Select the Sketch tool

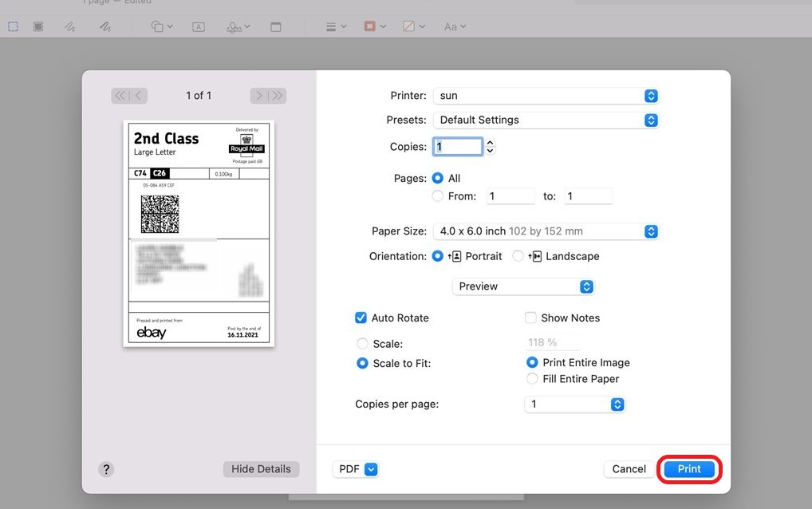pos(69,26)
